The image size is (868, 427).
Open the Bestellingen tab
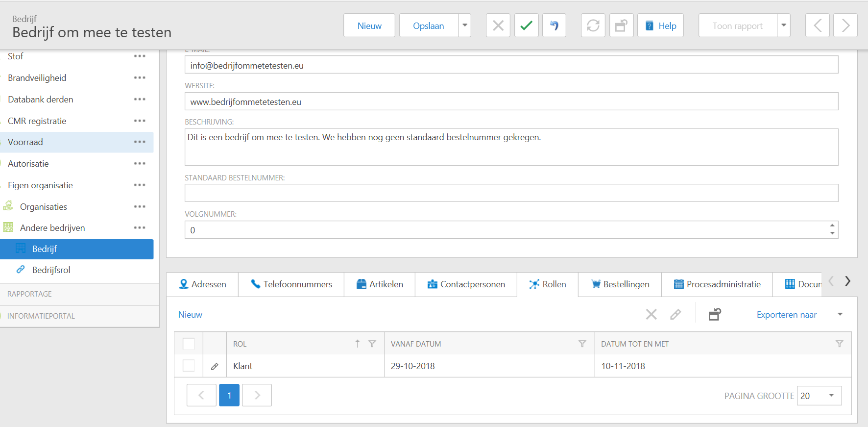(x=620, y=284)
